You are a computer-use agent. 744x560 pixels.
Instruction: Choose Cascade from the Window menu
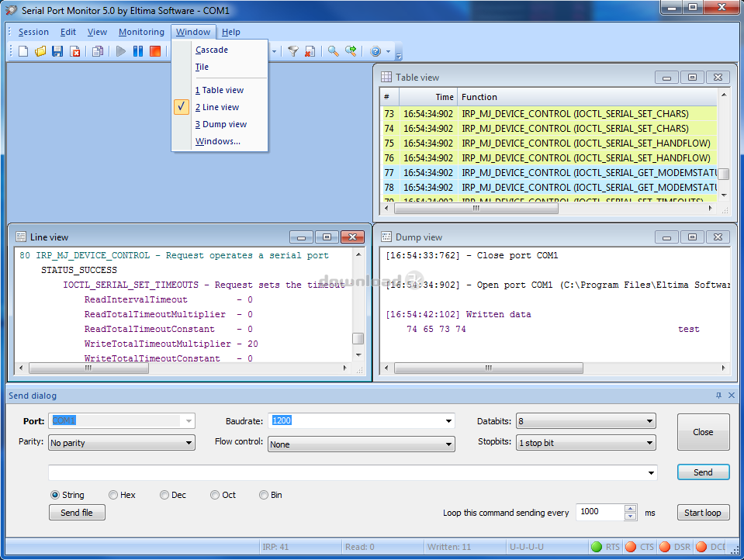(212, 50)
